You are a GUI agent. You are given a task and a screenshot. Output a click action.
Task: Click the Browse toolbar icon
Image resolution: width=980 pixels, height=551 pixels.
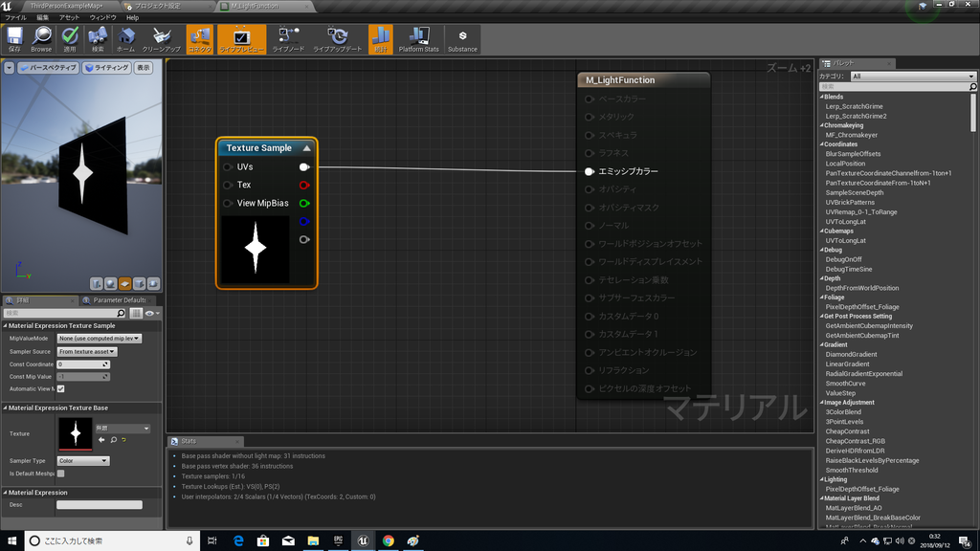click(x=40, y=39)
